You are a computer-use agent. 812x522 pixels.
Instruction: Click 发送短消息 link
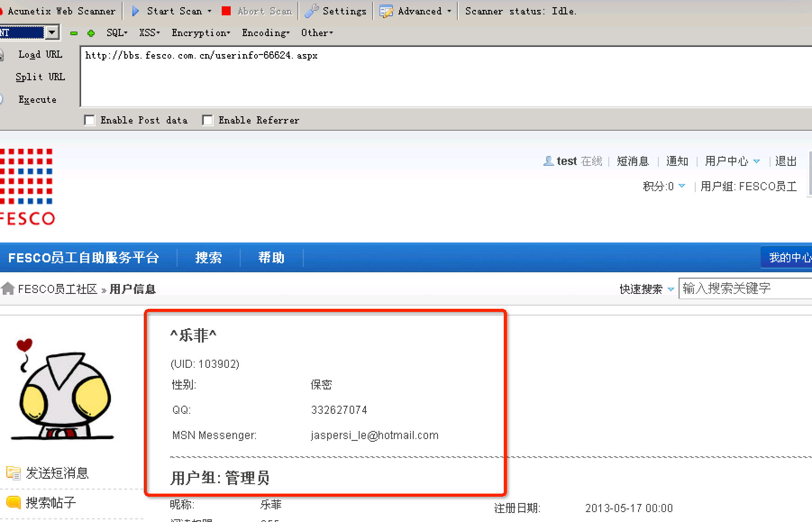click(x=57, y=473)
